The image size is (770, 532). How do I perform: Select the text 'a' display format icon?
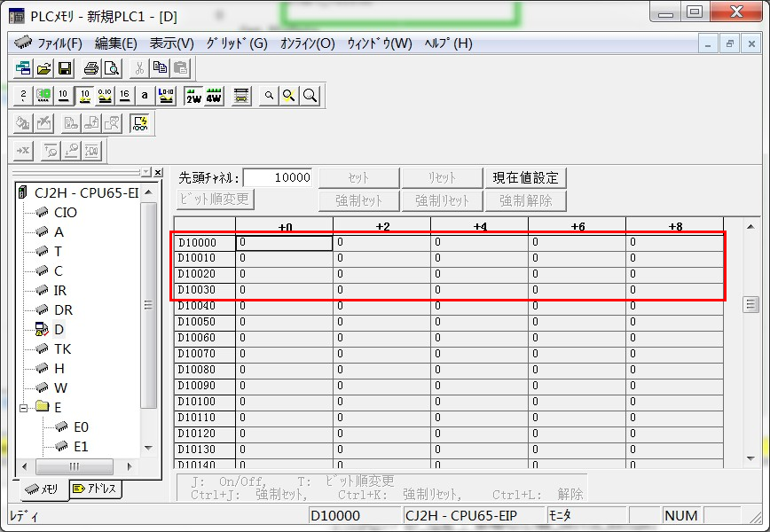tap(145, 96)
